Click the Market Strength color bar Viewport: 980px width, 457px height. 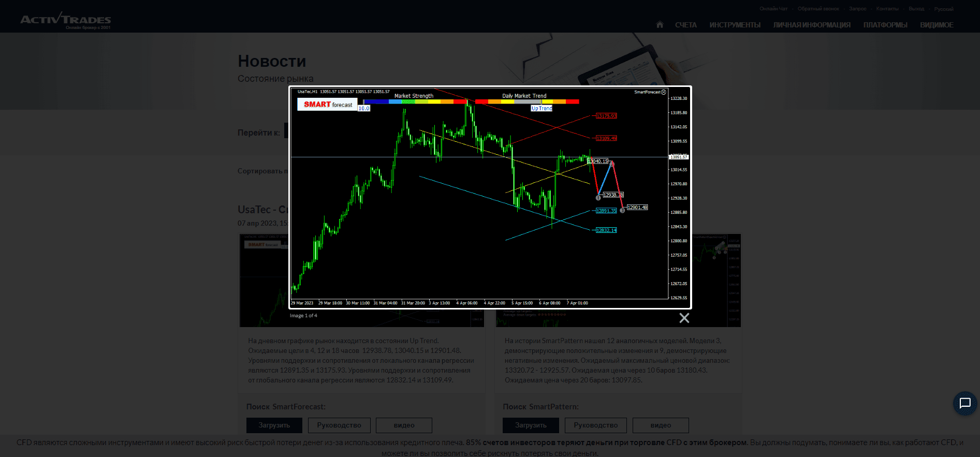415,101
